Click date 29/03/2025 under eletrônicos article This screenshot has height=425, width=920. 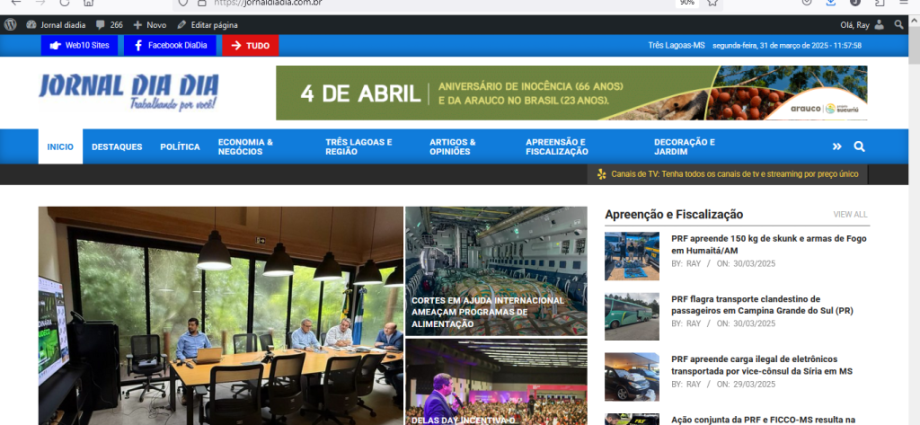pyautogui.click(x=754, y=384)
